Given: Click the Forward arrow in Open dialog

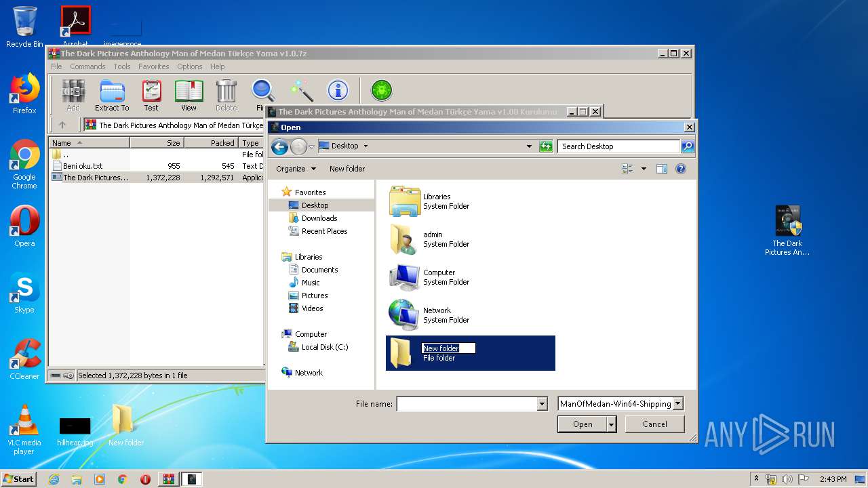Looking at the screenshot, I should (298, 146).
